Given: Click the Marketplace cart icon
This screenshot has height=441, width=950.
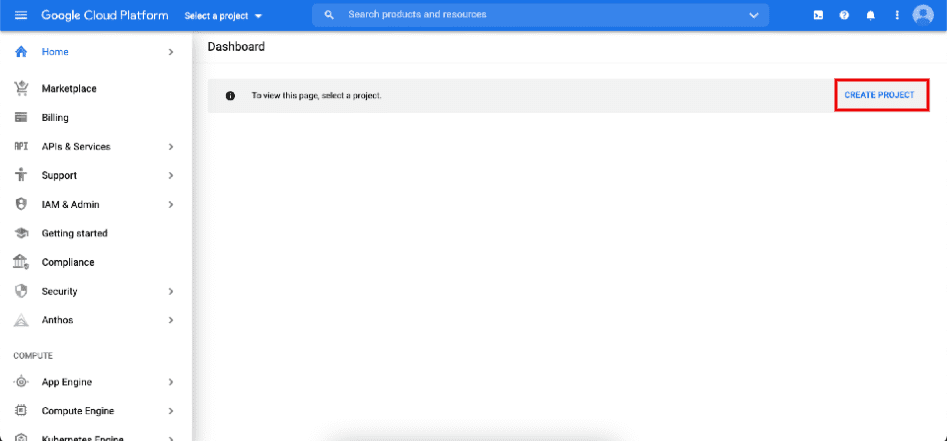Looking at the screenshot, I should pos(21,88).
